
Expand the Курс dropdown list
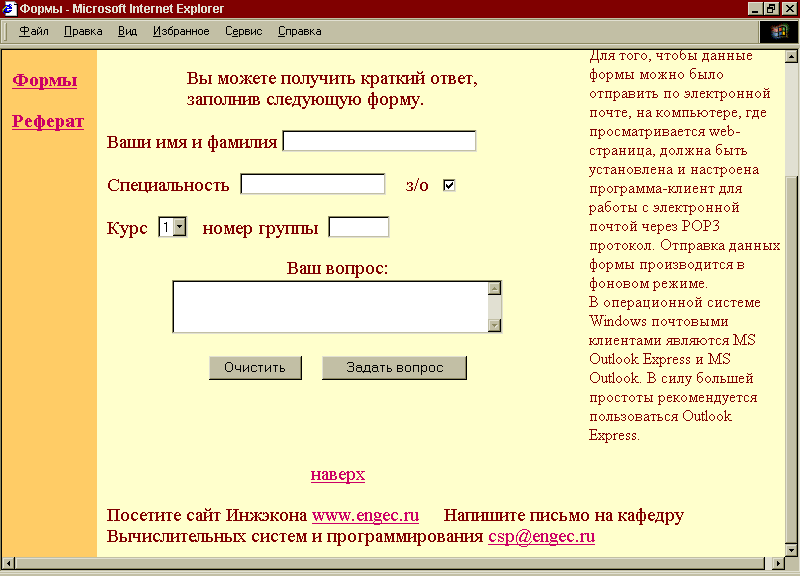coord(179,227)
